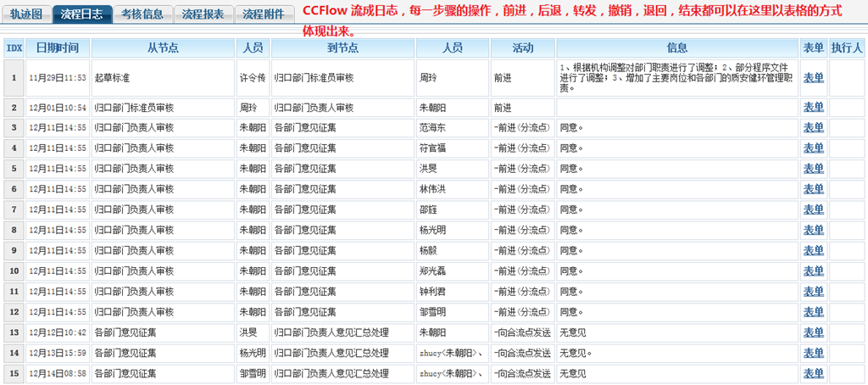This screenshot has width=868, height=385.
Task: Click the 表单 link in row 2
Action: coord(813,108)
